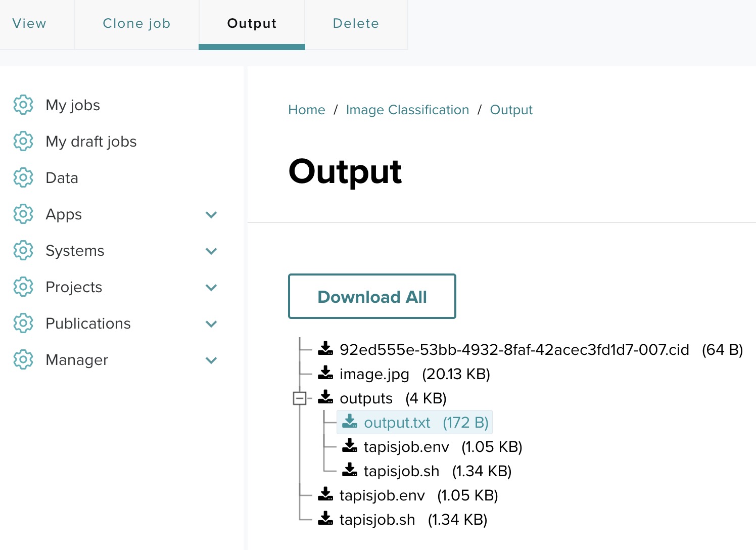756x550 pixels.
Task: Click download icon beside outputs folder
Action: [325, 397]
